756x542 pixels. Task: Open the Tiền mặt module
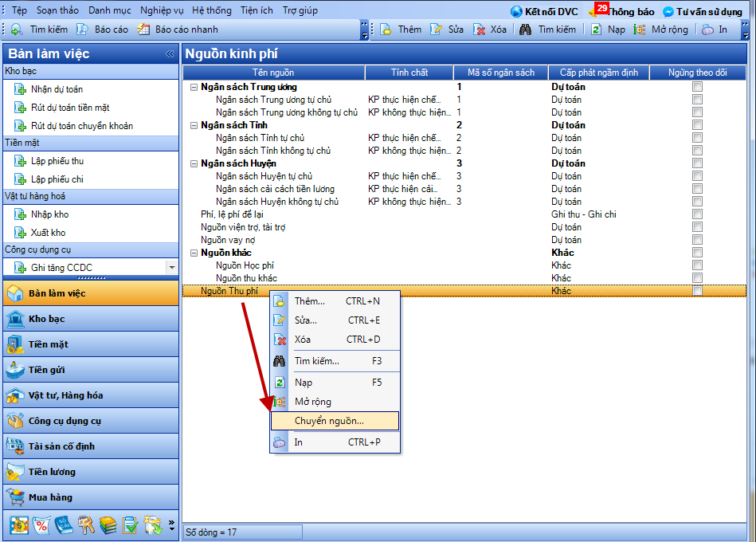click(x=91, y=344)
